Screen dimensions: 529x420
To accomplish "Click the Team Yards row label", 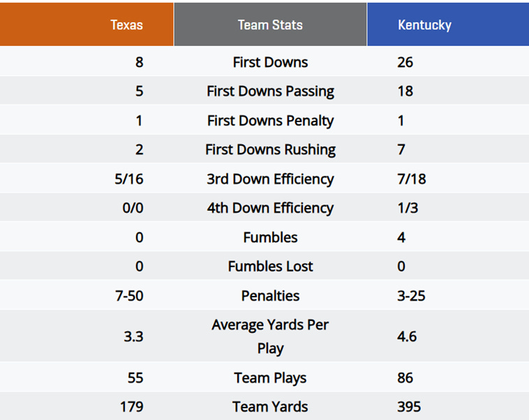I will click(270, 407).
